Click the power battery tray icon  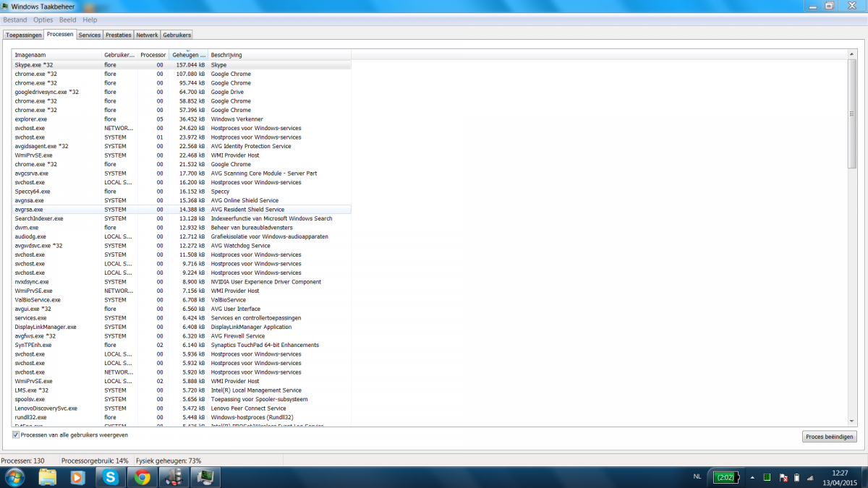pyautogui.click(x=797, y=477)
